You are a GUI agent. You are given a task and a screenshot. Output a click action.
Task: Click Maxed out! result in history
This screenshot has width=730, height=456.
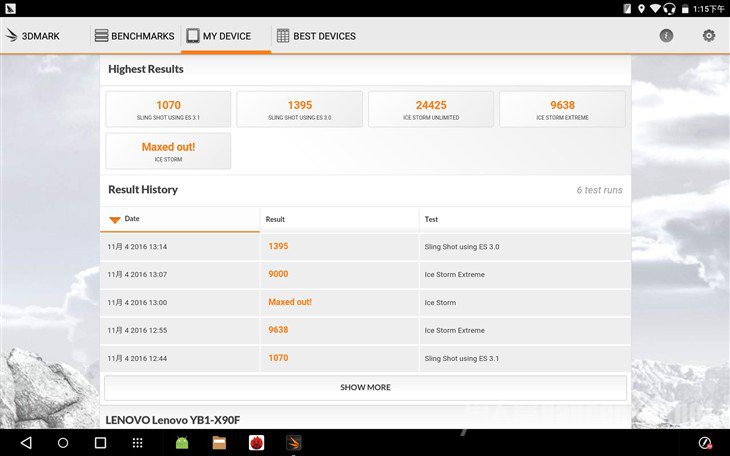pos(290,302)
